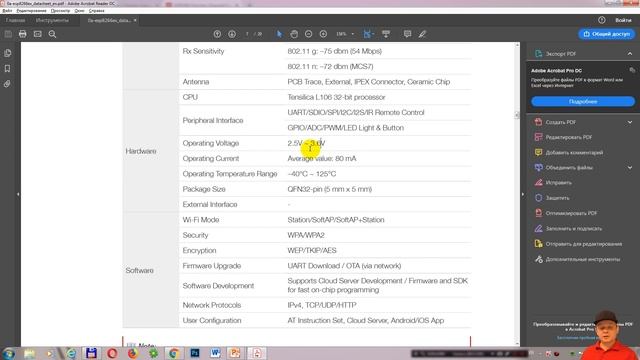640x360 pixels.
Task: Click the Sign In link at top right
Action: 623,20
